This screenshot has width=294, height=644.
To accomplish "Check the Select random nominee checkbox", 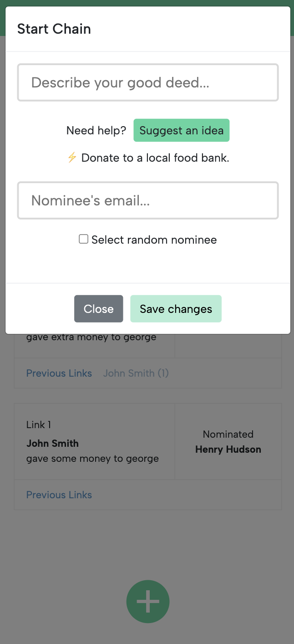I will pos(83,239).
